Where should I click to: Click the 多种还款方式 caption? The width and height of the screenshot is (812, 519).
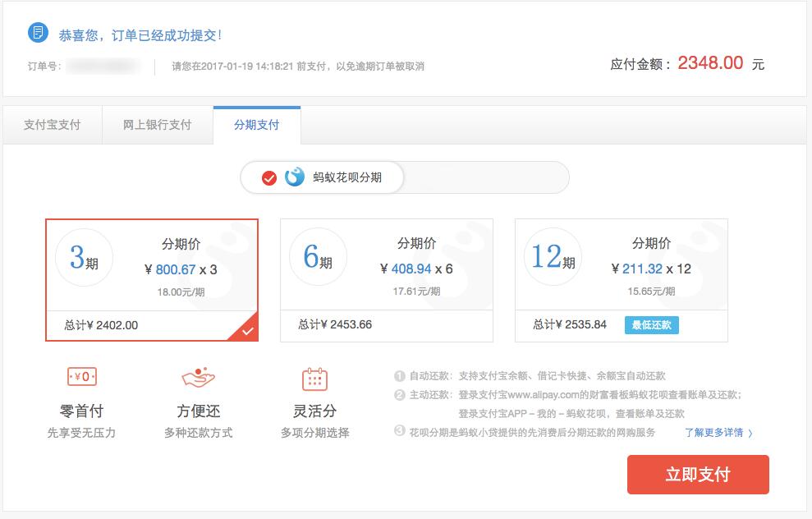pyautogui.click(x=199, y=433)
